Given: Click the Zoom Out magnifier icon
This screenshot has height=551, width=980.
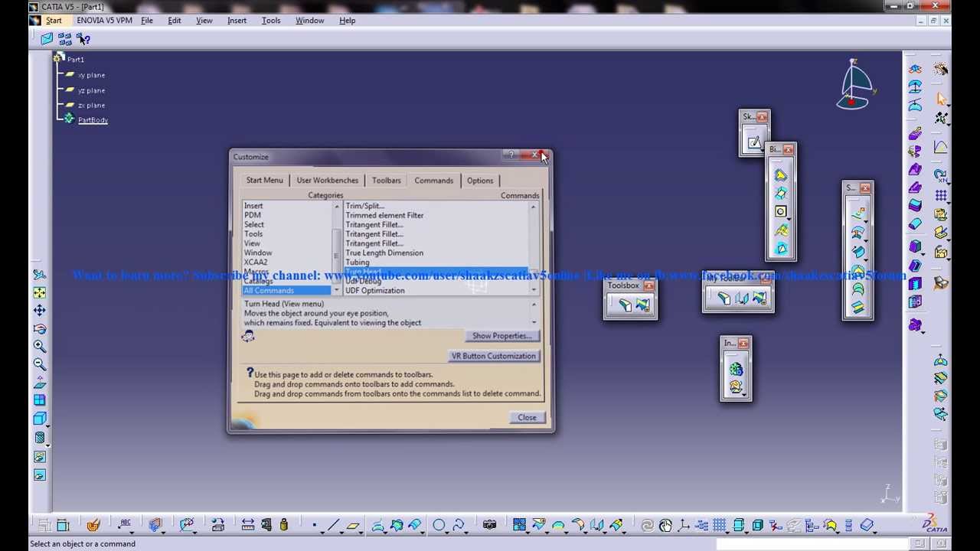Looking at the screenshot, I should 39,364.
